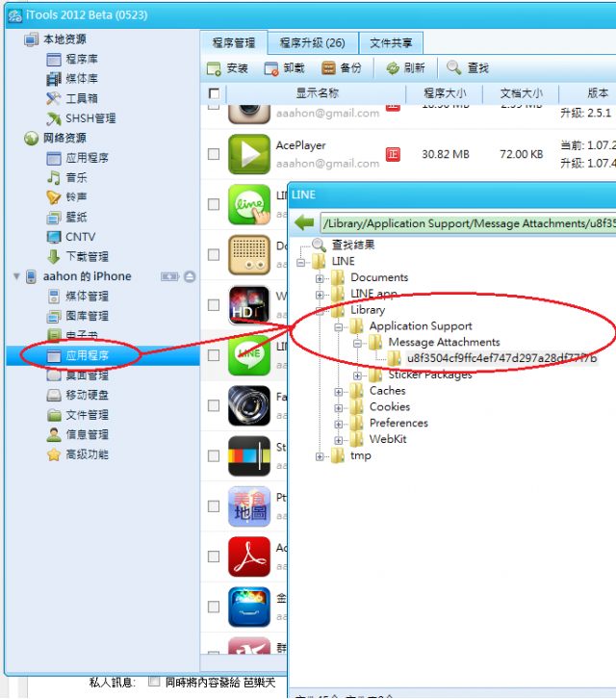The width and height of the screenshot is (616, 699).
Task: Expand Documents folder node
Action: coord(320,278)
